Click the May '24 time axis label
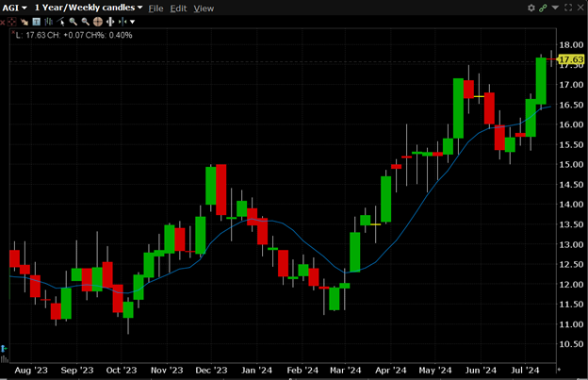Viewport: 588px width, 380px height. [x=435, y=371]
